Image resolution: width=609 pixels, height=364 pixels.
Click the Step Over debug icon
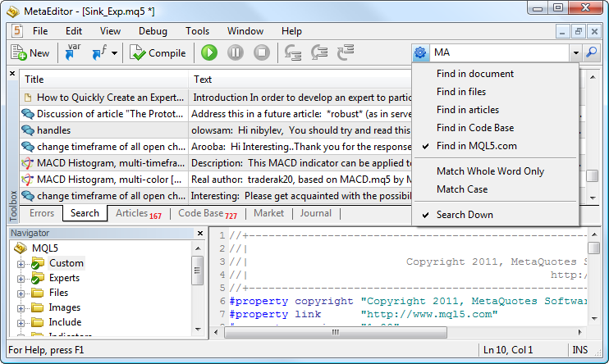tap(319, 52)
